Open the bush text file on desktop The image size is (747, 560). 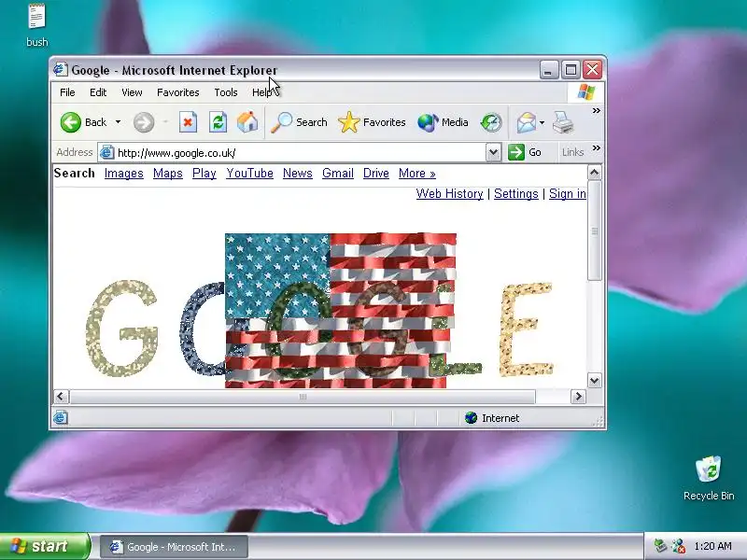coord(36,25)
